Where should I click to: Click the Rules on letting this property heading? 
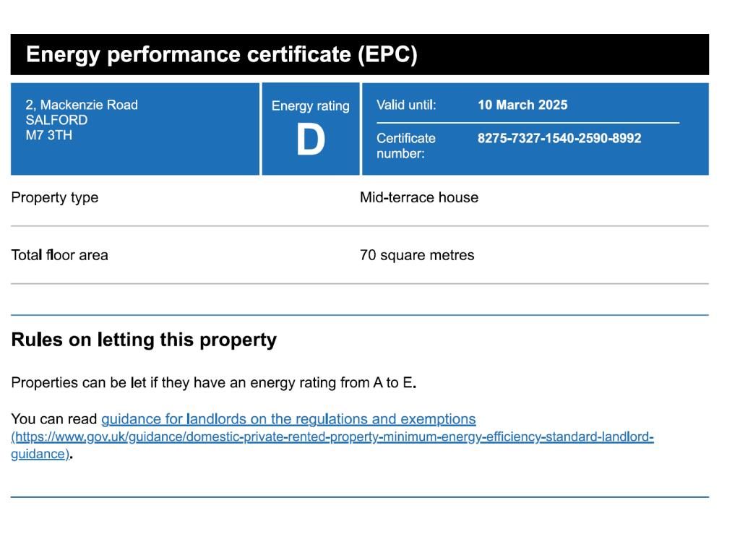(144, 340)
